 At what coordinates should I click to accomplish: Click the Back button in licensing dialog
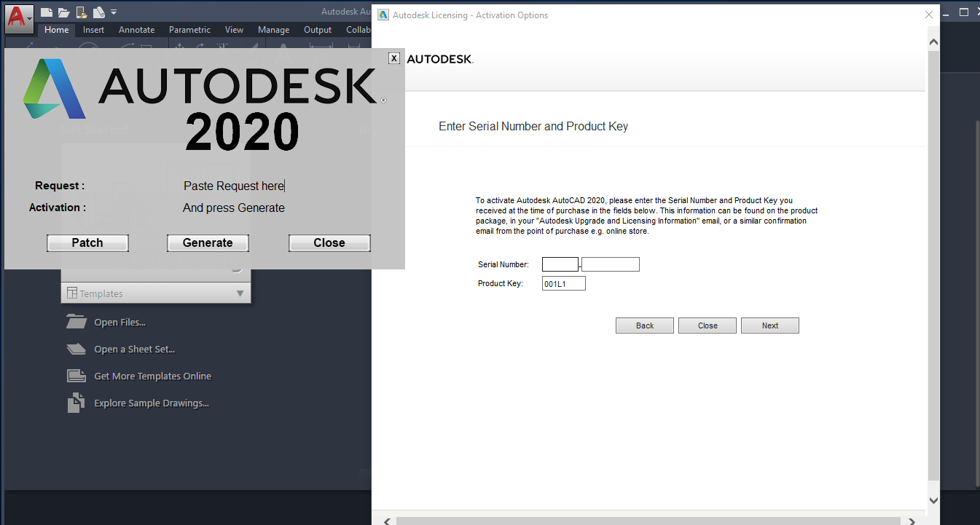[645, 325]
